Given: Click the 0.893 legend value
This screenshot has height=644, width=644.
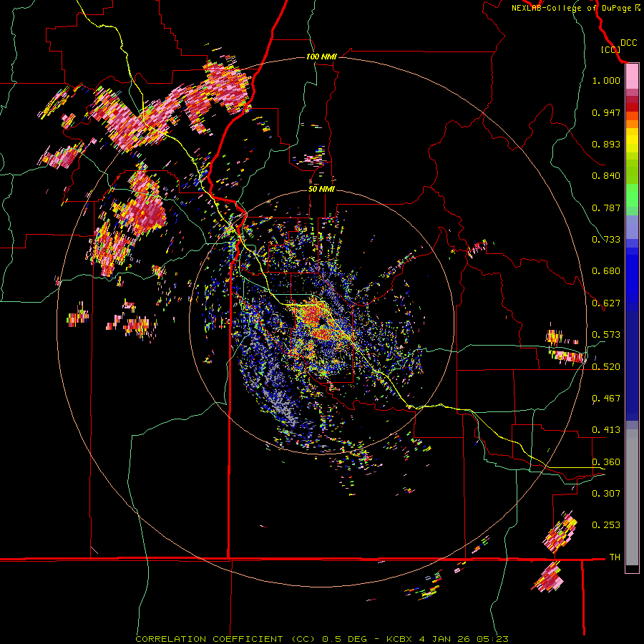Looking at the screenshot, I should pyautogui.click(x=606, y=144).
